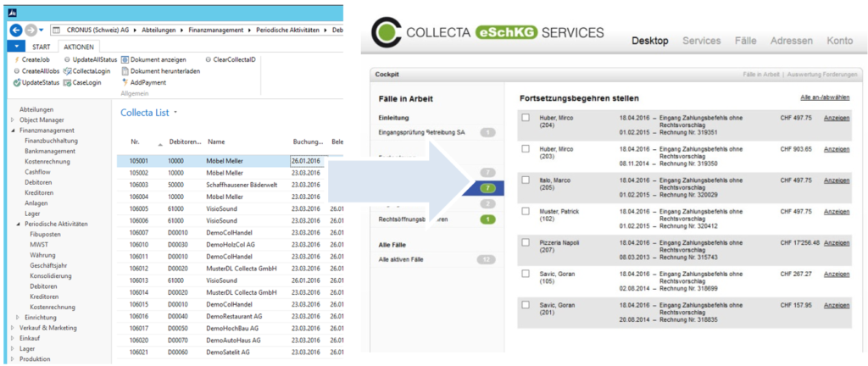Screen dimensions: 868x366
Task: Collapse the Finanzmanagement tree node
Action: [x=12, y=130]
